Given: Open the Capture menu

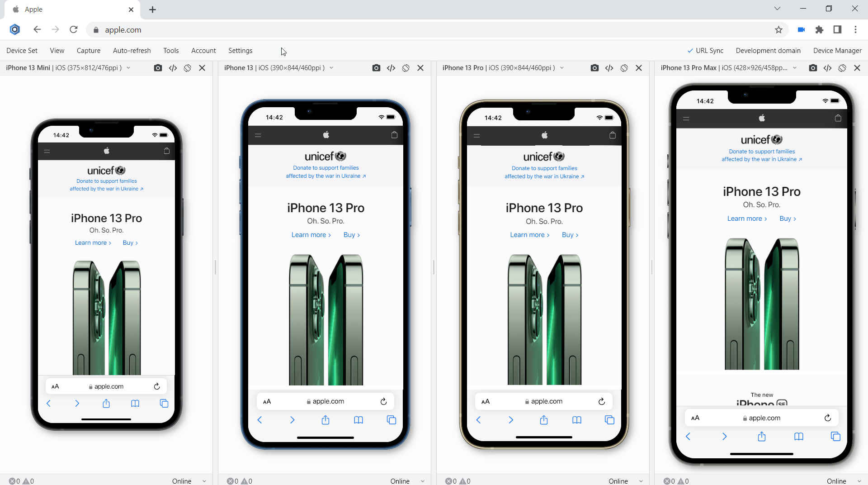Looking at the screenshot, I should coord(89,51).
